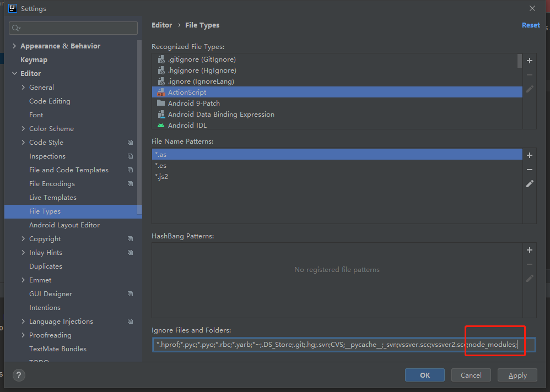
Task: Select the .ignore (IgnoreLang) file type
Action: coord(337,81)
